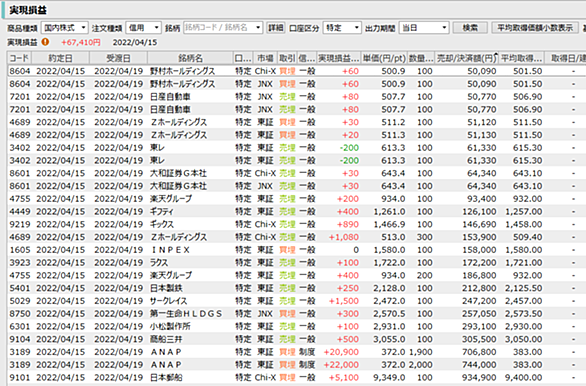Select the Zホールディングス row with +20 profit
The image size is (586, 386).
click(x=297, y=135)
